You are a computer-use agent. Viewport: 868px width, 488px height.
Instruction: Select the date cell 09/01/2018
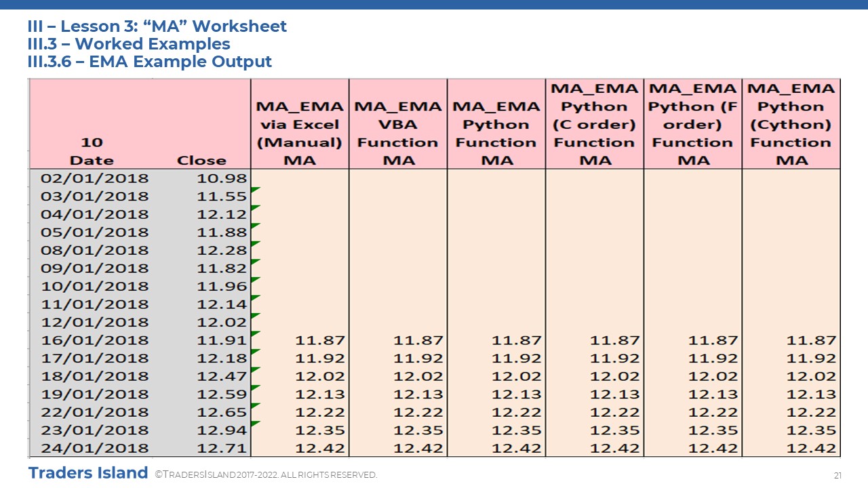[x=95, y=268]
